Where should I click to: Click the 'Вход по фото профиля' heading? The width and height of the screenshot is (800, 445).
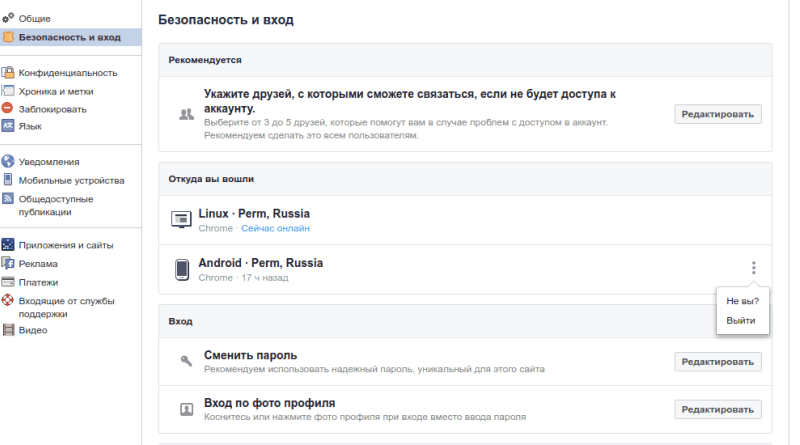(x=269, y=403)
